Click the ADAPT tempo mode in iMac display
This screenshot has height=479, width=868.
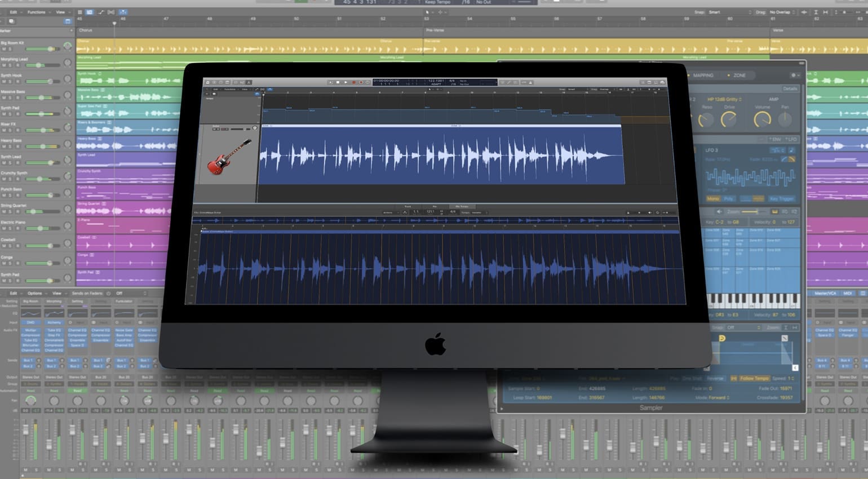point(436,84)
